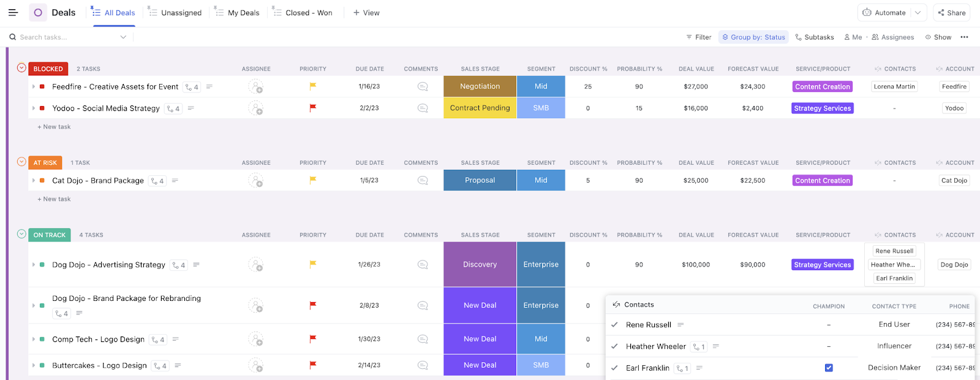Open comments for Cat Dojo Brand Package
Screen dimensions: 980x380
pos(422,180)
